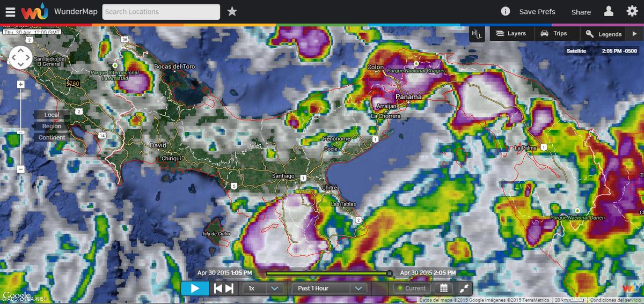This screenshot has height=304, width=644.
Task: Click the timeline slider end handle
Action: coord(390,273)
